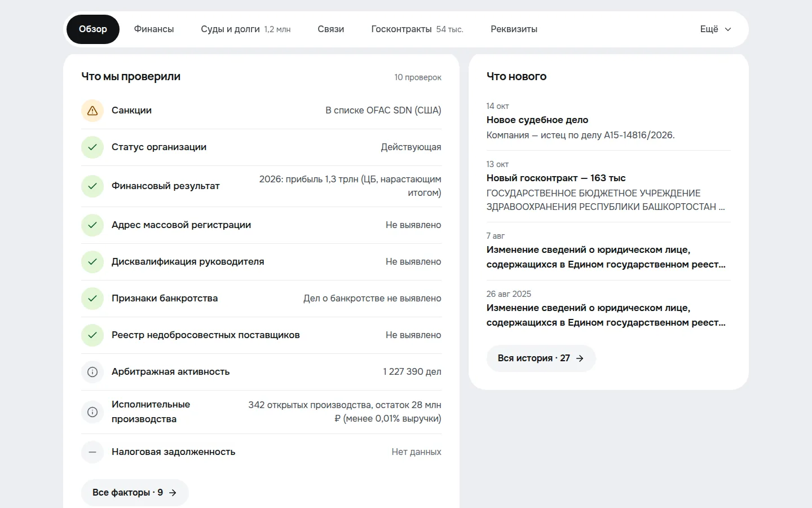Image resolution: width=812 pixels, height=508 pixels.
Task: Click the green checkmark beside Статус организации
Action: (x=92, y=147)
